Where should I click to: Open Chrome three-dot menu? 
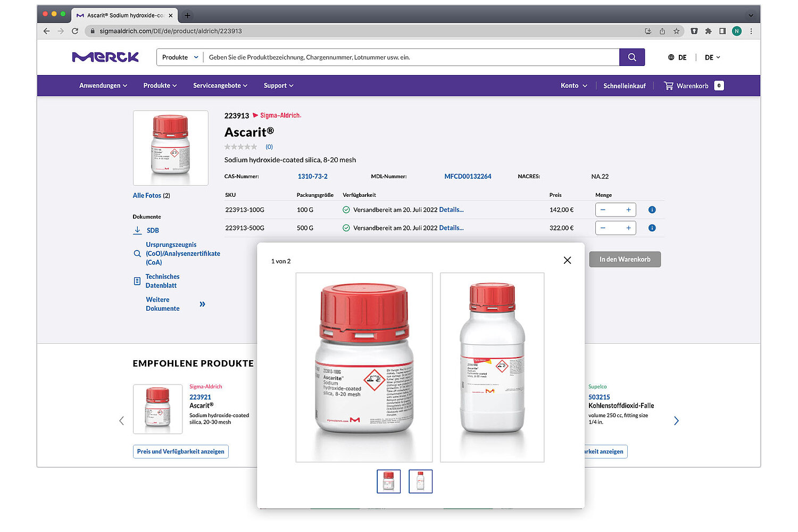(751, 31)
